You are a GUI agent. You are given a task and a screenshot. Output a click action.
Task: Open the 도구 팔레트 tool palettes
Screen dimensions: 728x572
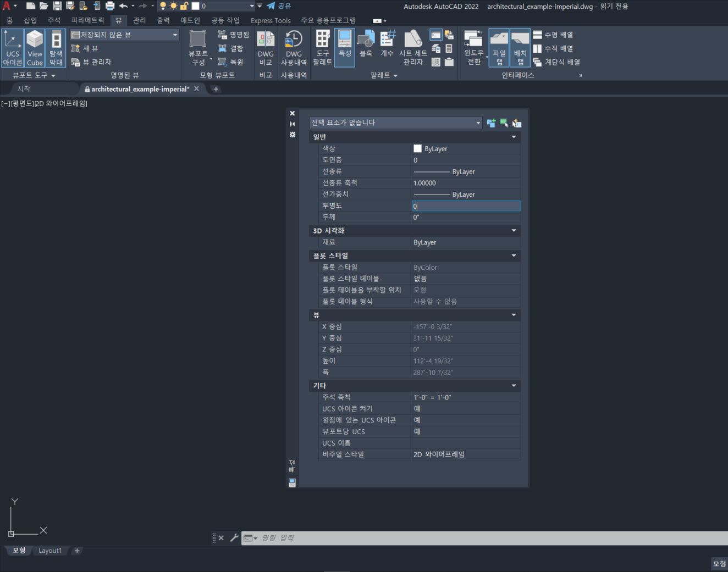pyautogui.click(x=323, y=48)
